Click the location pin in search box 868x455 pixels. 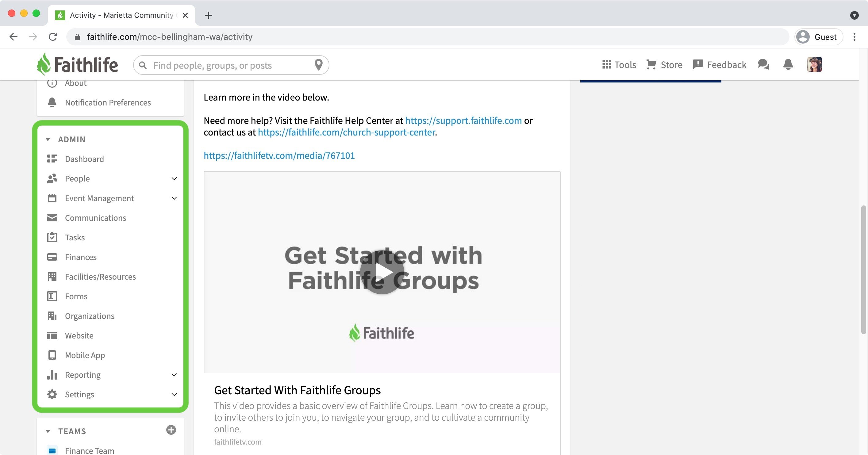318,64
